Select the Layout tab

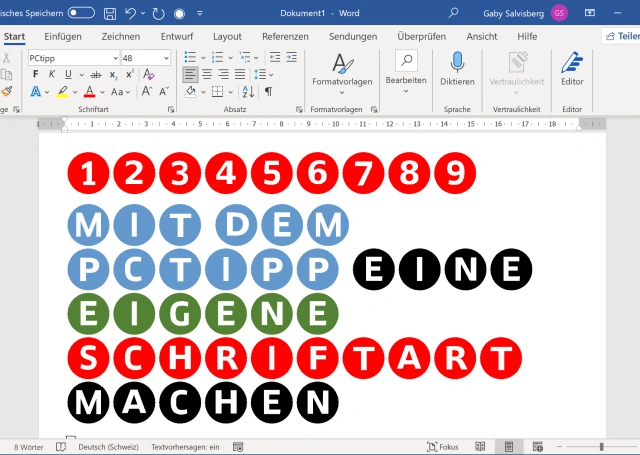[x=227, y=36]
